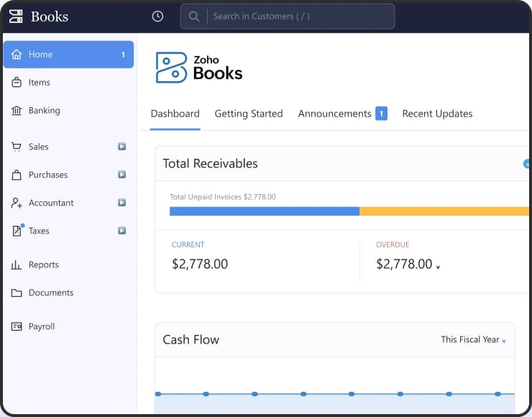Open the Announcements tab
Viewport: 532px width, 417px height.
click(334, 114)
